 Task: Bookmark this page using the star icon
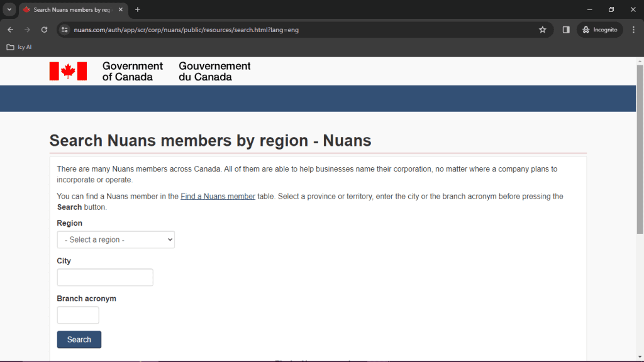542,30
